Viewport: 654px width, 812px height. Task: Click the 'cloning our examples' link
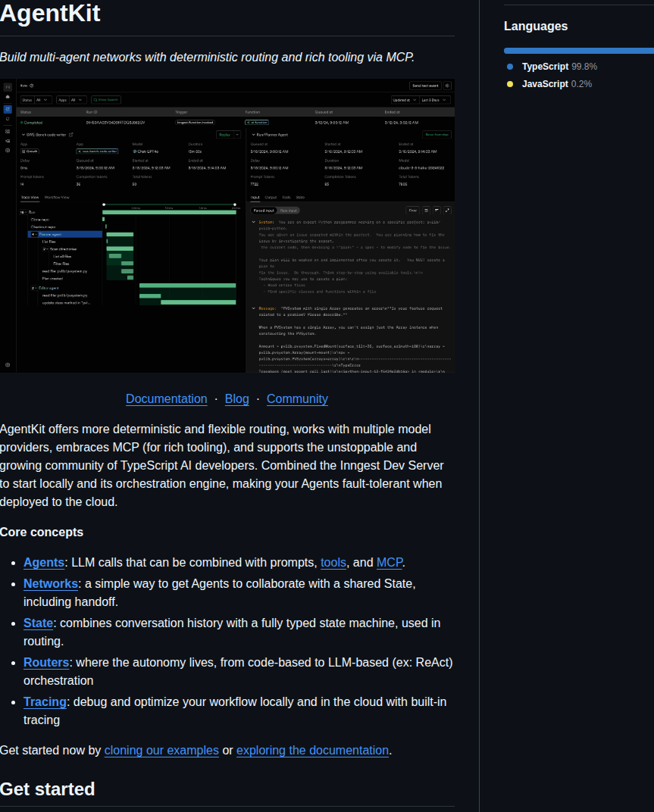pyautogui.click(x=161, y=751)
